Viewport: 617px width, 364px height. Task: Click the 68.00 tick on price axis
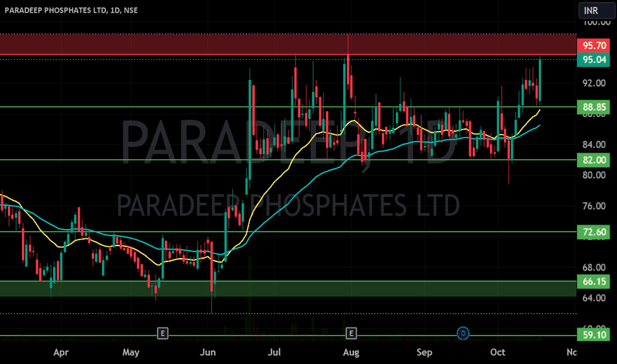click(x=594, y=267)
